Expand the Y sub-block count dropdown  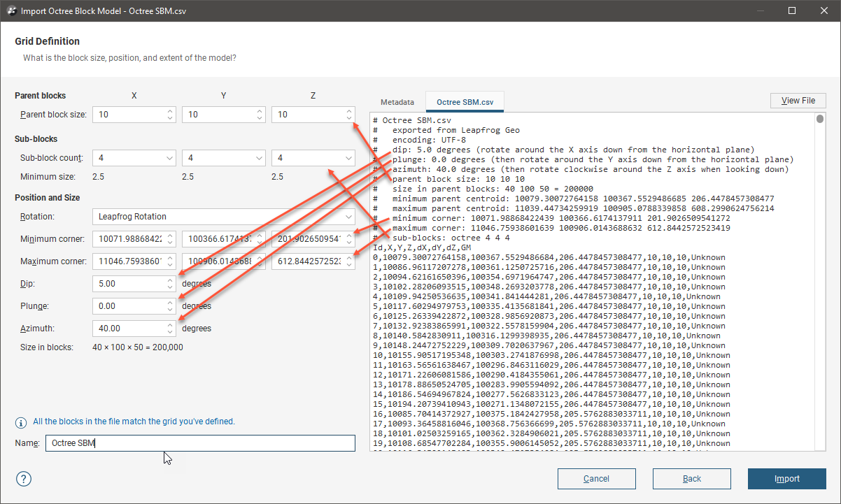(223, 159)
